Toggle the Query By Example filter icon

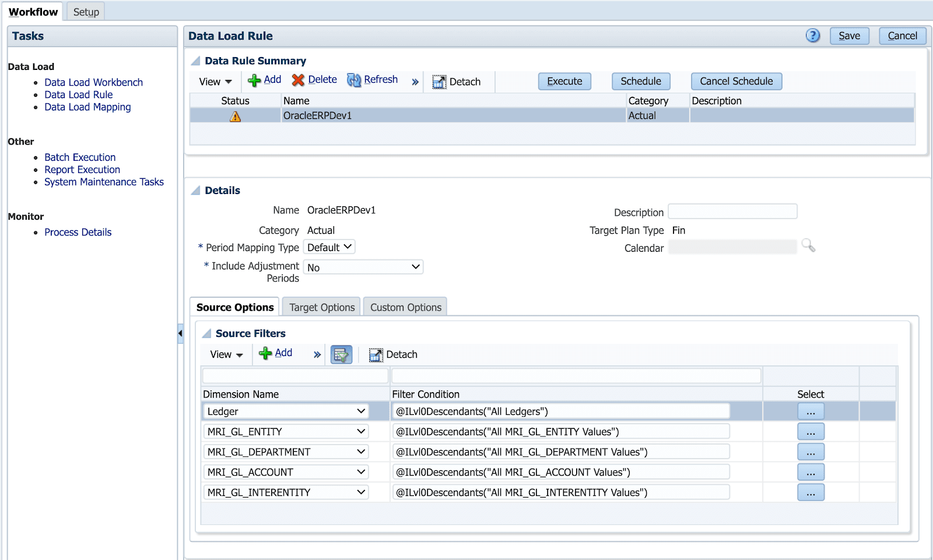pyautogui.click(x=341, y=354)
